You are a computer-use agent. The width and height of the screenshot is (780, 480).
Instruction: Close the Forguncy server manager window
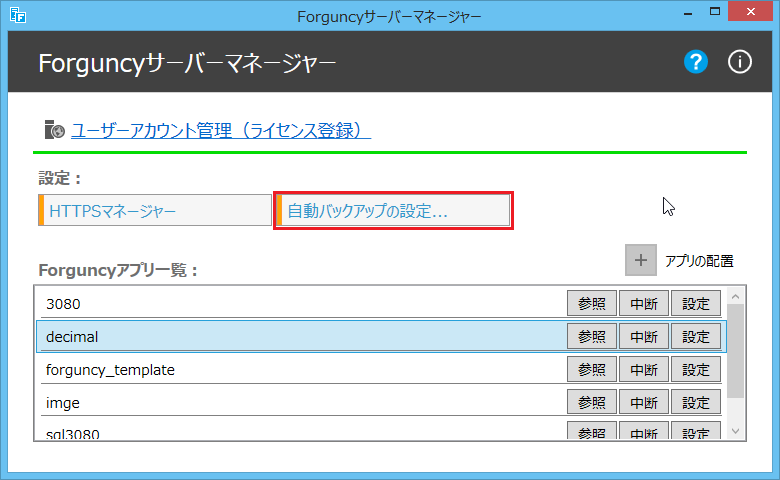(751, 11)
